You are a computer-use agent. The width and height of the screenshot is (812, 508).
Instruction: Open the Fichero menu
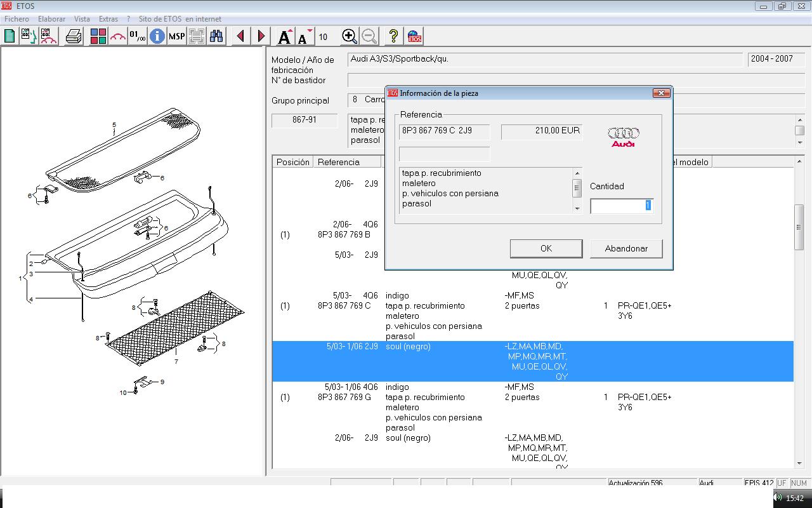coord(16,19)
